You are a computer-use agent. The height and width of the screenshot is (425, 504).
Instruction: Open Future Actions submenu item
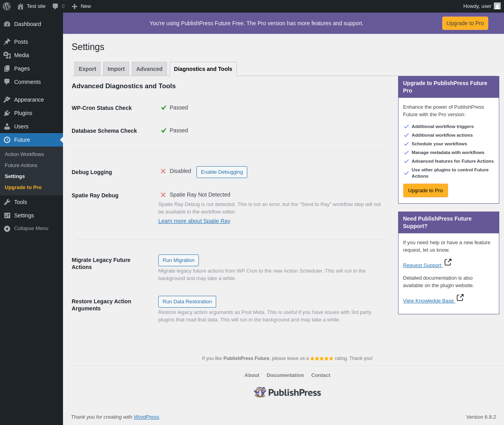coord(21,165)
